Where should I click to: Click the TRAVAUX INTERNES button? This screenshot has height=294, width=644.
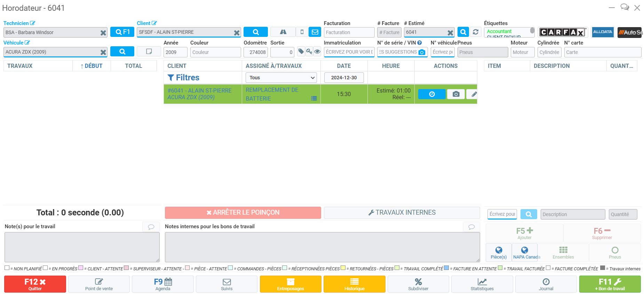coord(402,213)
